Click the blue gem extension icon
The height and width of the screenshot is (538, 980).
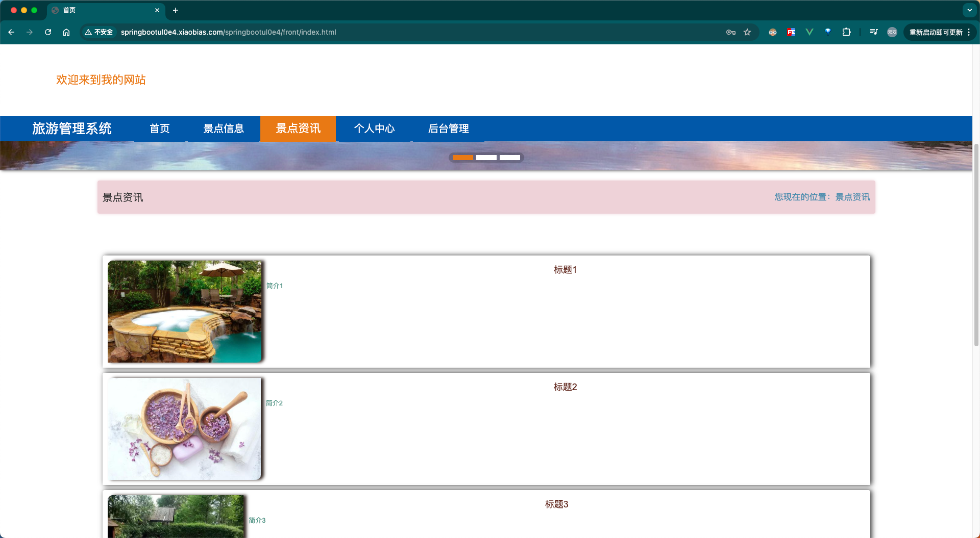tap(828, 32)
